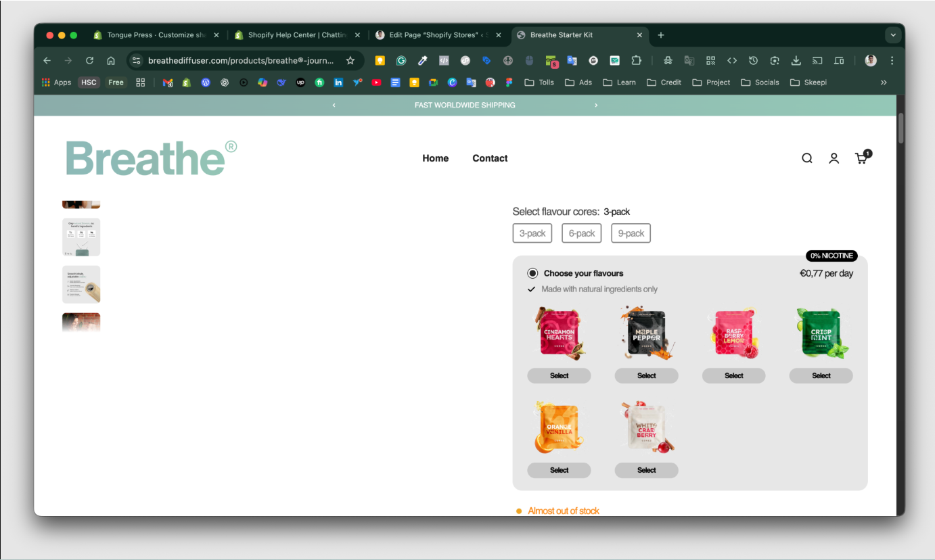935x560 pixels.
Task: Open YouTube bookmark icon
Action: (x=376, y=83)
